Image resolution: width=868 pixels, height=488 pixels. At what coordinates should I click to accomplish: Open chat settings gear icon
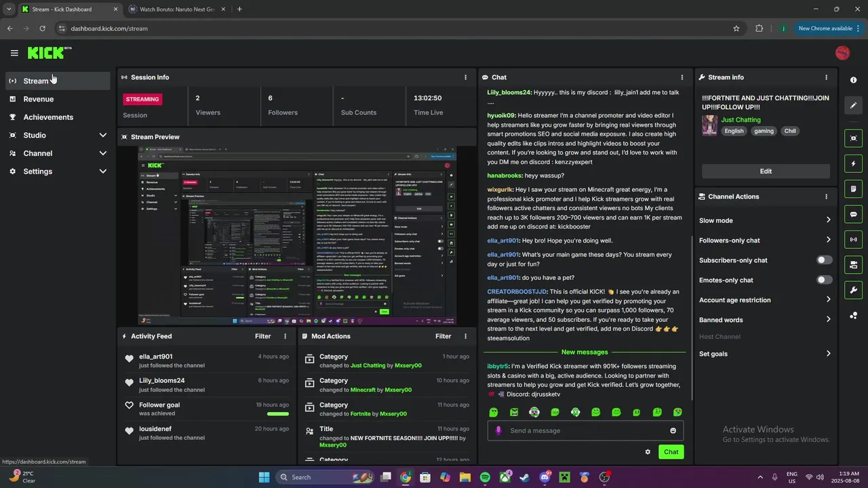648,452
